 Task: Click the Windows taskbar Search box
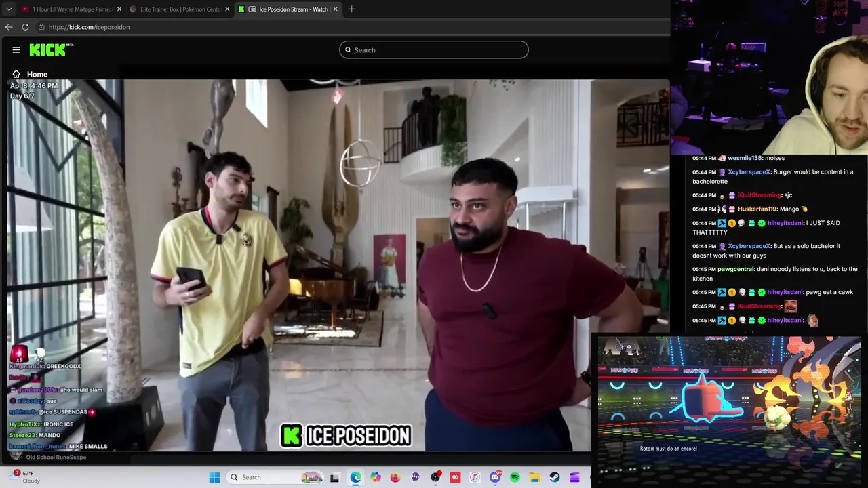[275, 477]
